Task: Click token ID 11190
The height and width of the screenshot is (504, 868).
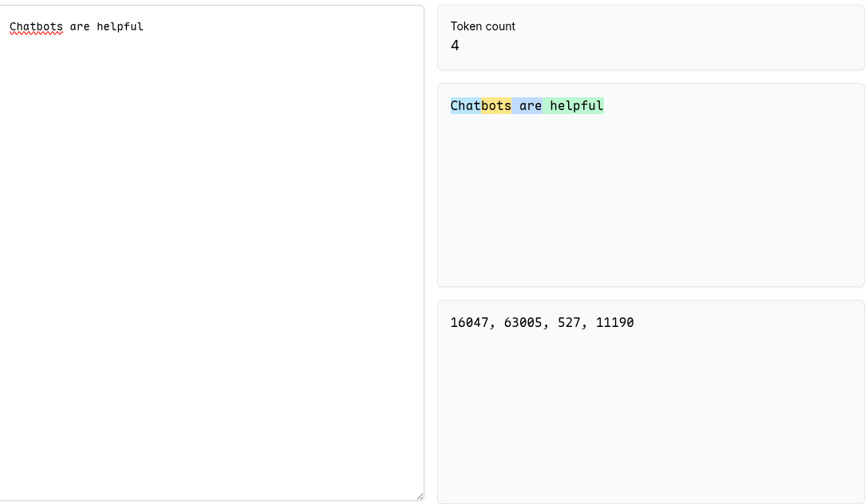Action: (x=614, y=322)
